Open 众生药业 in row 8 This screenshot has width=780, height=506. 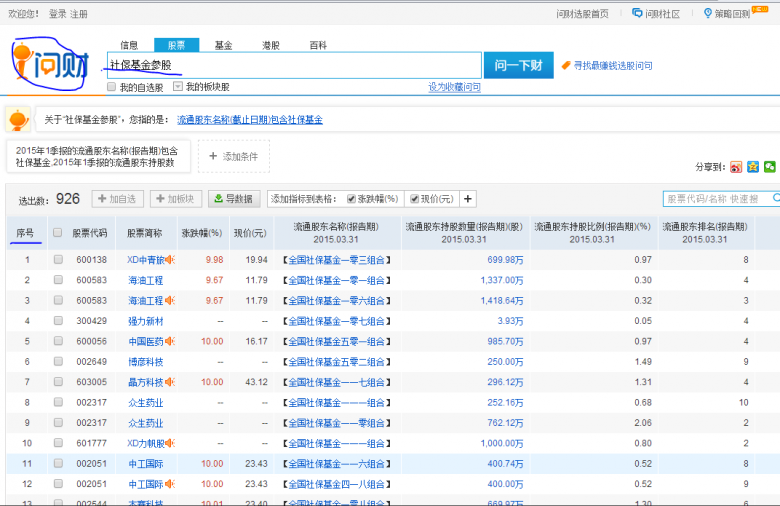point(146,403)
